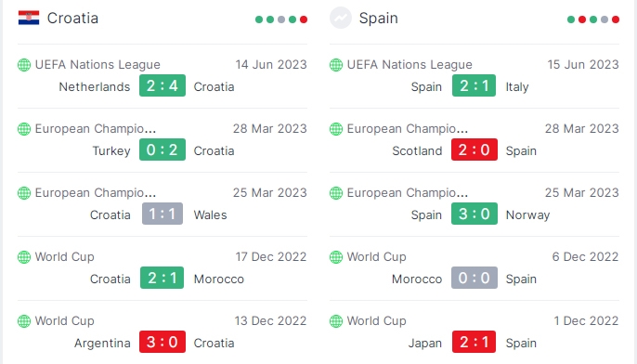Click the Croatia team heading
This screenshot has height=364, width=637.
[72, 19]
